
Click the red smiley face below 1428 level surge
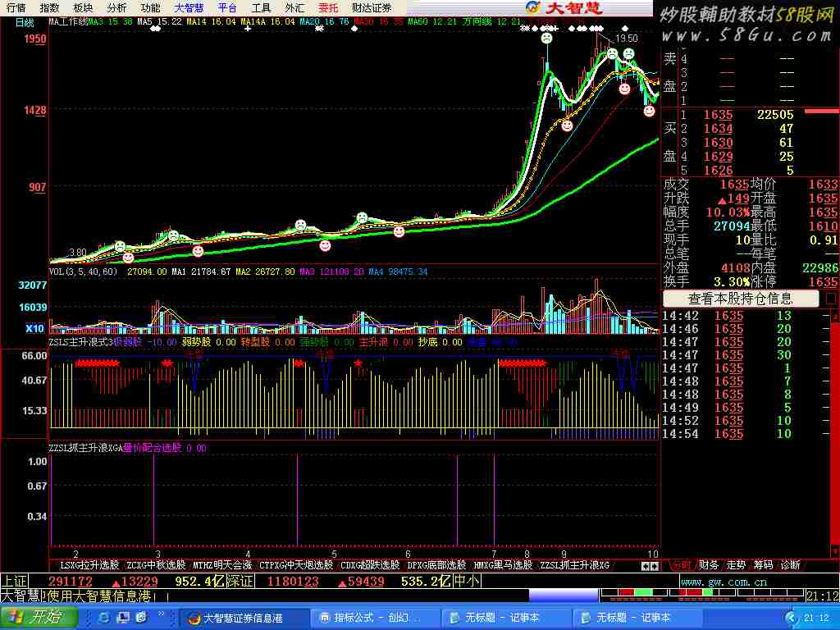[568, 126]
